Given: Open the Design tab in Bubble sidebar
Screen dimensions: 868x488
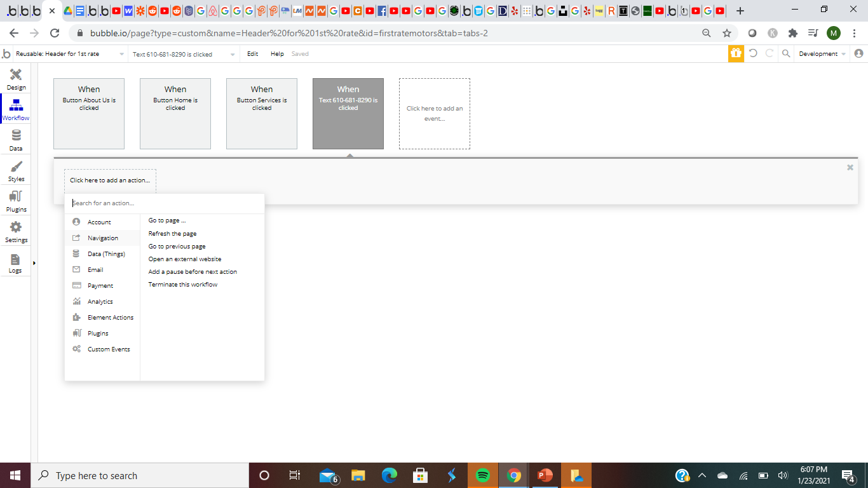Looking at the screenshot, I should point(16,79).
